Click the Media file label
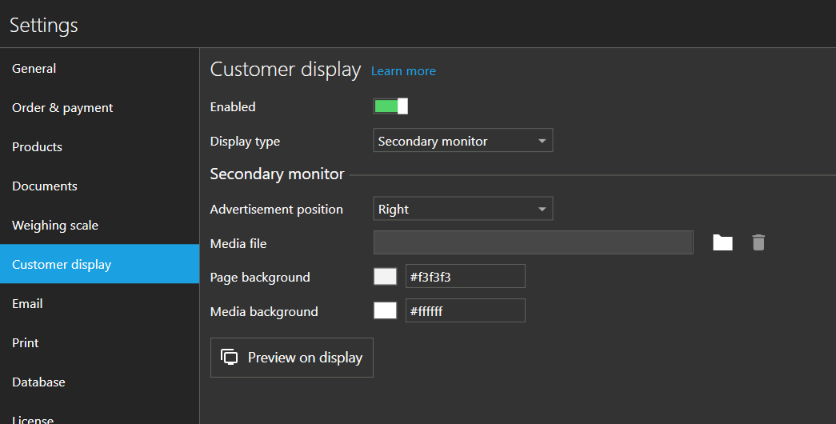Viewport: 836px width, 424px height. coord(238,244)
